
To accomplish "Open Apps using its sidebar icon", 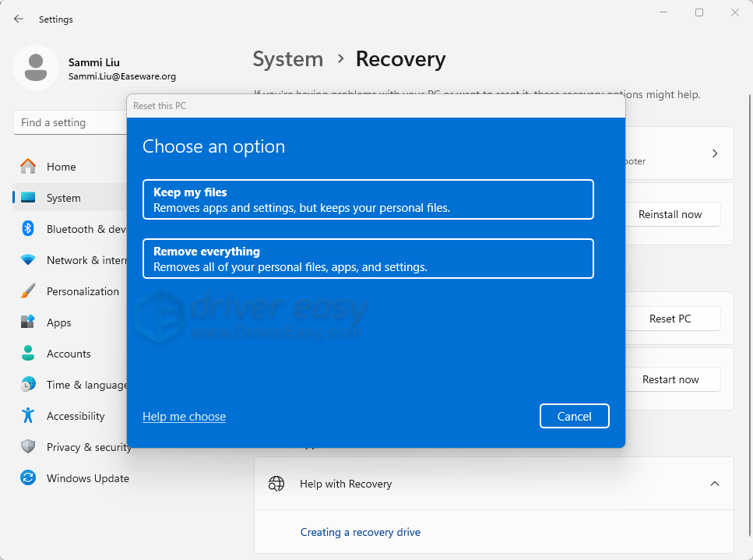I will (x=28, y=322).
